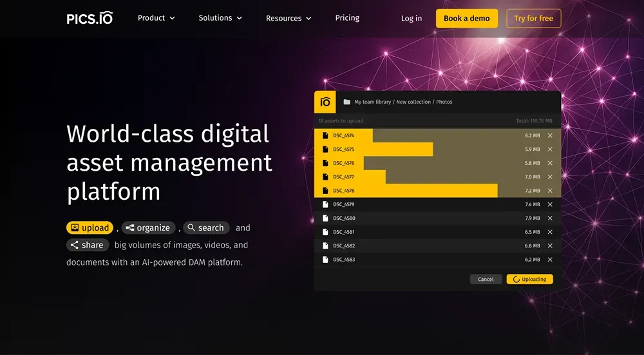The height and width of the screenshot is (355, 644).
Task: Remove DSC_4579 from upload list
Action: pyautogui.click(x=550, y=204)
